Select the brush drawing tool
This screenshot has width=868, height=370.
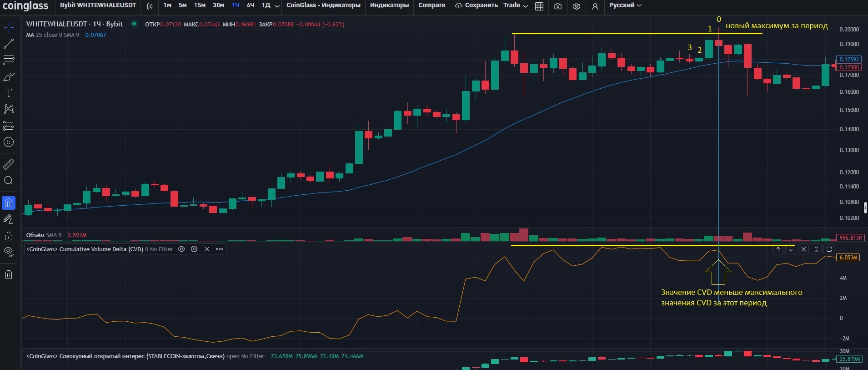9,76
